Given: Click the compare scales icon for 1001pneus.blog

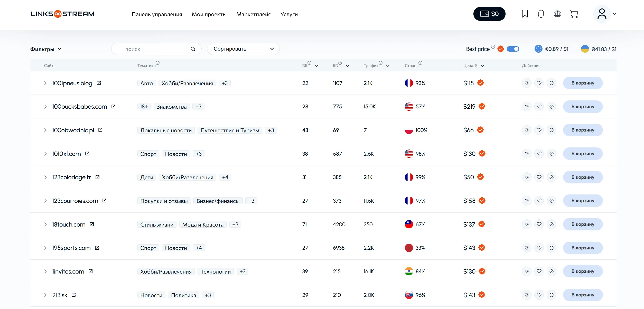Looking at the screenshot, I should pos(527,83).
